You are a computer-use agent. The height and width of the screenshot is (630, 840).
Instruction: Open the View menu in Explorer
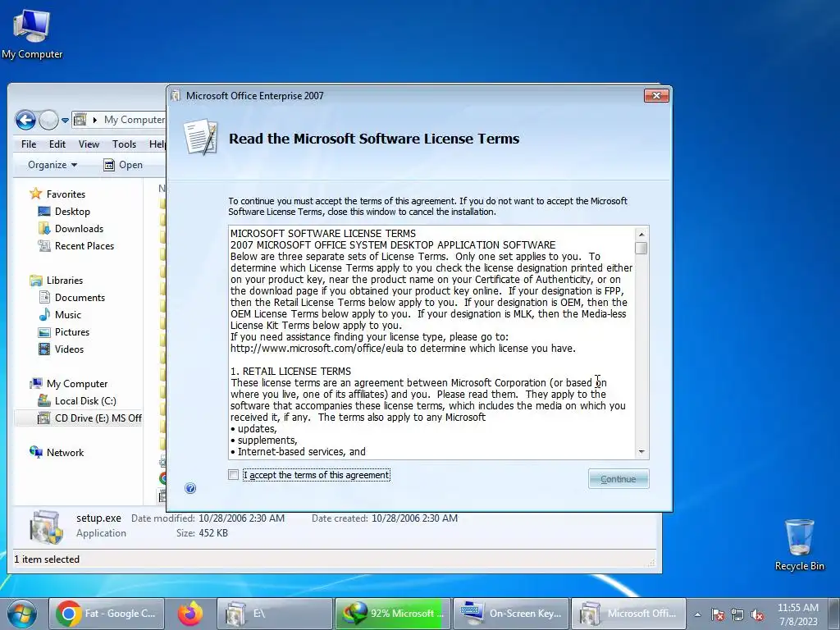[89, 144]
